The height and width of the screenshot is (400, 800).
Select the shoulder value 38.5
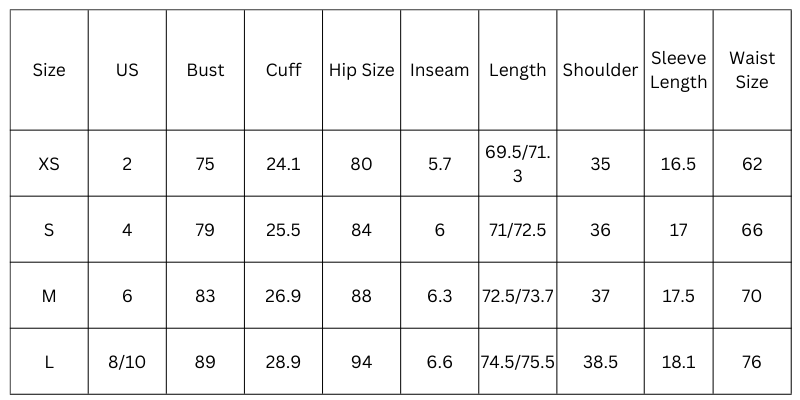pyautogui.click(x=600, y=362)
